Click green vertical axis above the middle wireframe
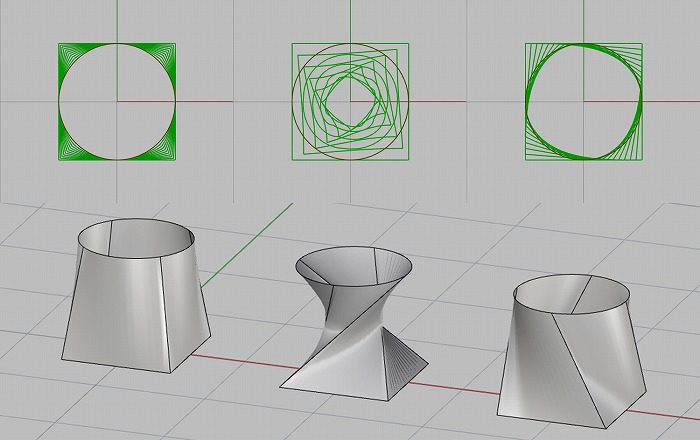Screen dimensions: 700x440 coord(351,20)
